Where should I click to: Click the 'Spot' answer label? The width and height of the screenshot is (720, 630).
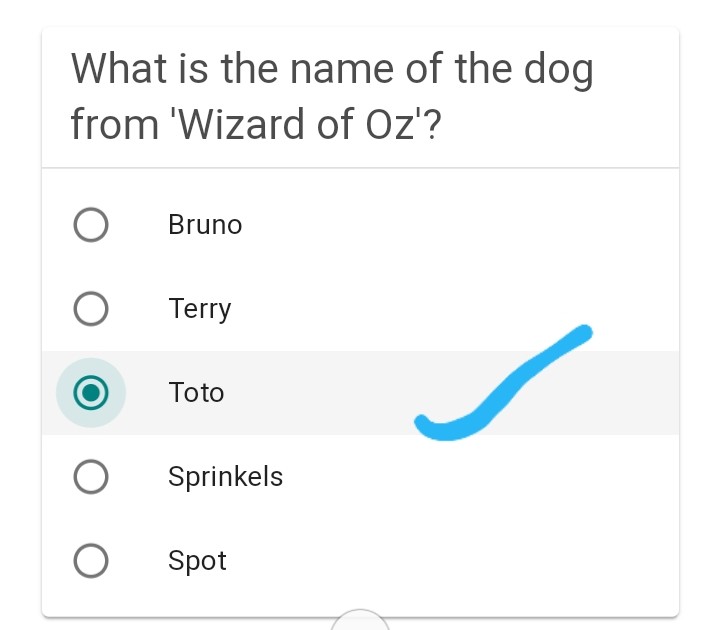198,562
